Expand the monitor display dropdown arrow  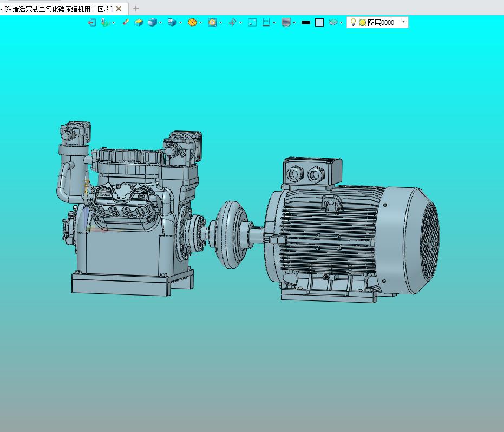click(x=294, y=23)
